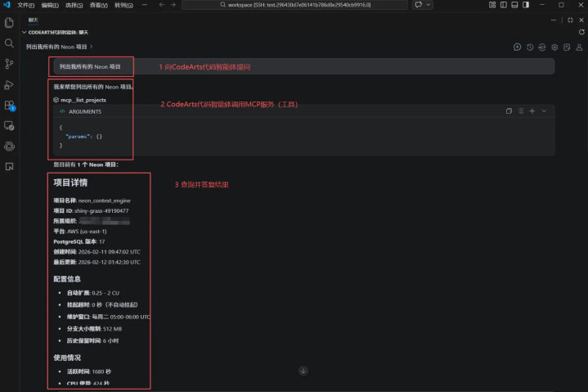Click the "params" key in ARGUMENTS code
This screenshot has width=588, height=392.
pyautogui.click(x=79, y=137)
